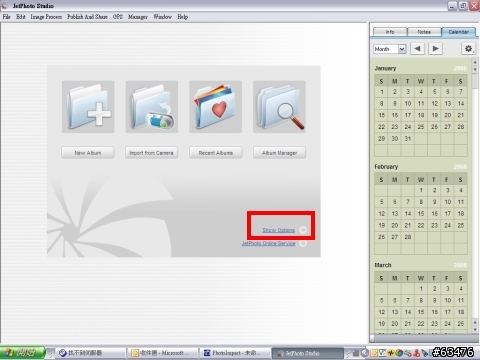This screenshot has height=360, width=480.
Task: Click the Album Manager magnifier folder icon
Action: [x=279, y=107]
